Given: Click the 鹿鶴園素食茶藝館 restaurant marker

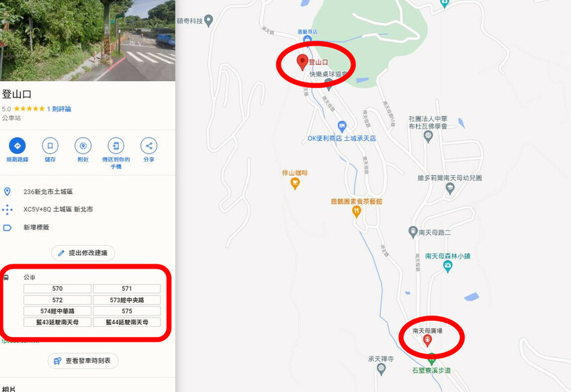Looking at the screenshot, I should tap(357, 212).
